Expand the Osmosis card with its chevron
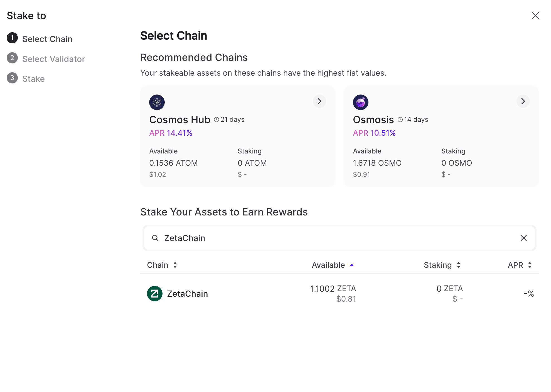This screenshot has height=392, width=551. (523, 101)
